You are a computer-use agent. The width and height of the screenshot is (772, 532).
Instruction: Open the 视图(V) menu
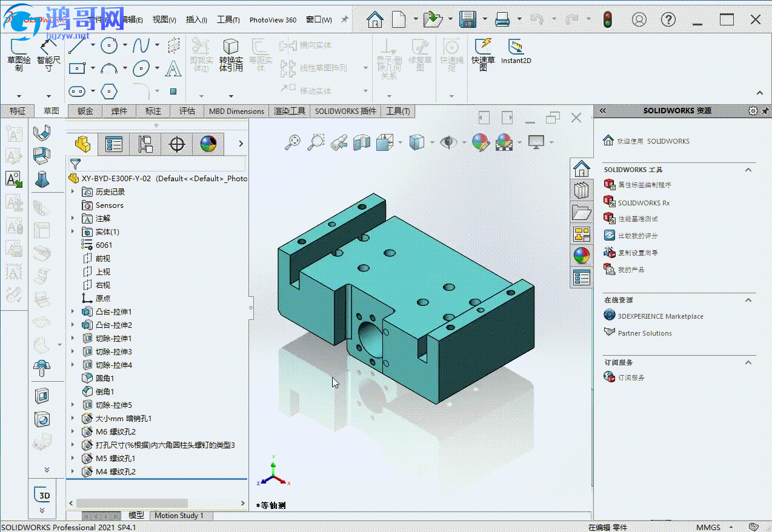click(x=164, y=19)
